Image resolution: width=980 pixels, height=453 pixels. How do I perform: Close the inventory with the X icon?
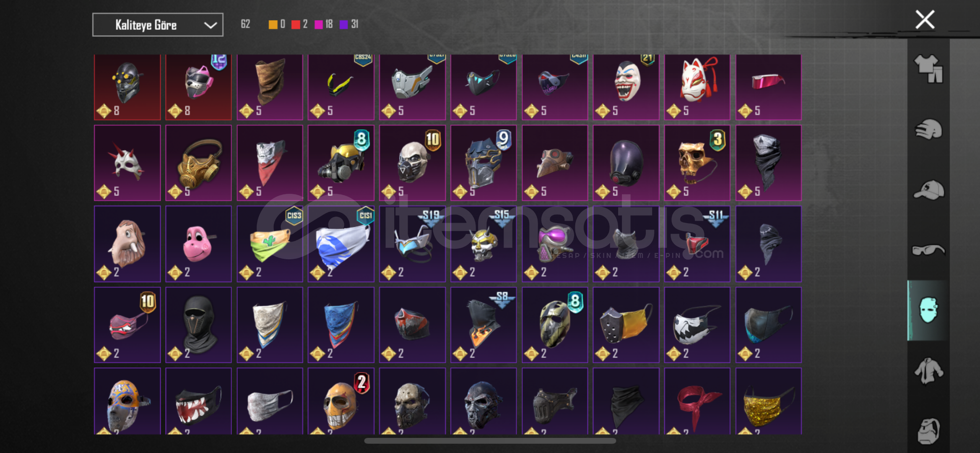pos(925,20)
